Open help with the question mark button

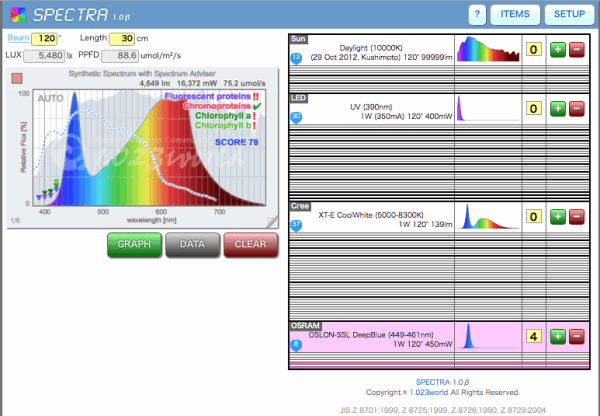pos(477,15)
